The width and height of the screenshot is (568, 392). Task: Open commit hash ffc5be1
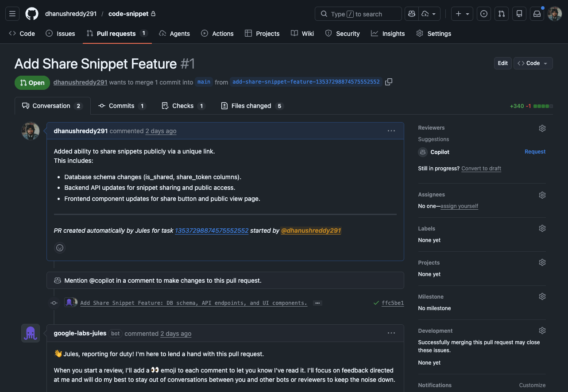tap(393, 303)
